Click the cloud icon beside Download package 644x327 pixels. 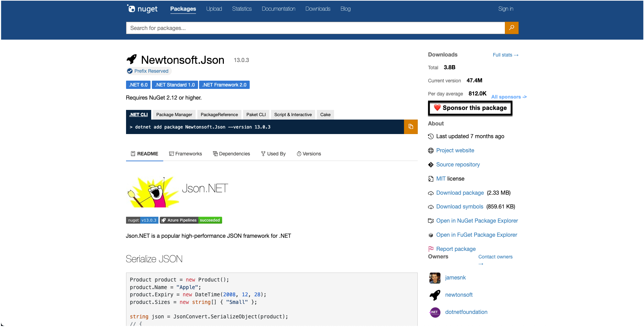[431, 193]
